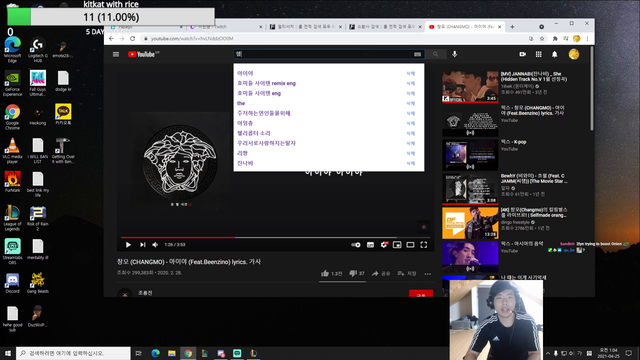Viewport: 640px width, 360px height.
Task: Select the League of Legends desktop icon
Action: pyautogui.click(x=12, y=218)
